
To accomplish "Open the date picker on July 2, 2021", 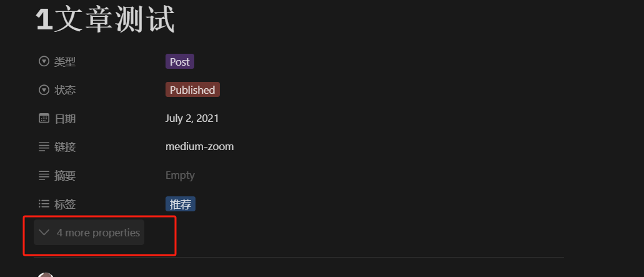I will 192,119.
